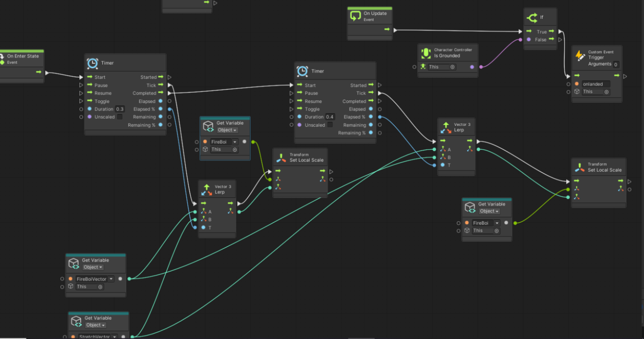Click the Duration 0.4 input field
The image size is (644, 339).
coord(329,117)
